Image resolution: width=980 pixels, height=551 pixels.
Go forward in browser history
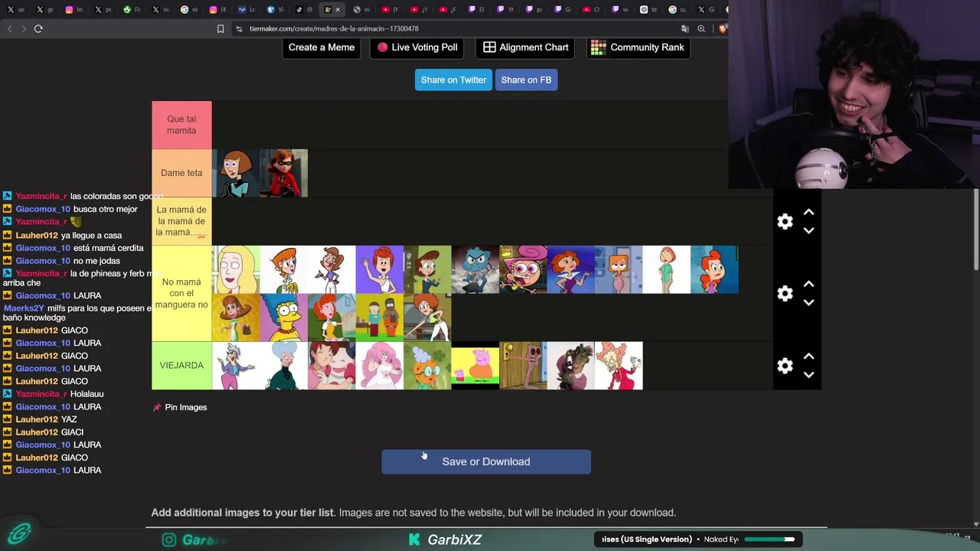coord(23,28)
